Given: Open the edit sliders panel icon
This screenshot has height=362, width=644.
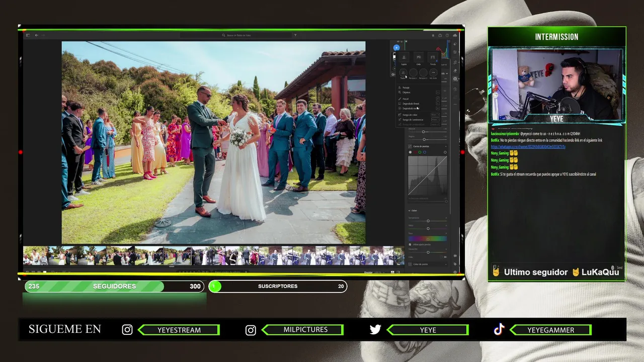Looking at the screenshot, I should click(x=455, y=52).
